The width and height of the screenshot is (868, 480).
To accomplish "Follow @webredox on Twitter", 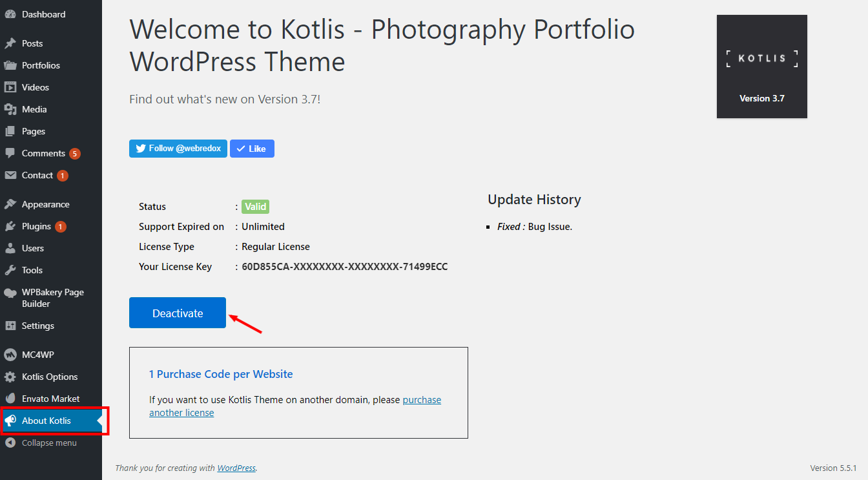I will point(178,149).
